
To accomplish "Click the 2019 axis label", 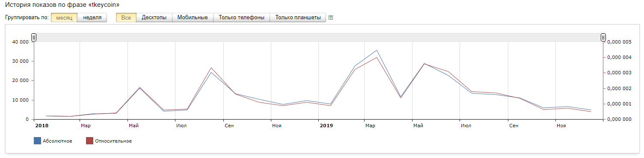I will [326, 126].
